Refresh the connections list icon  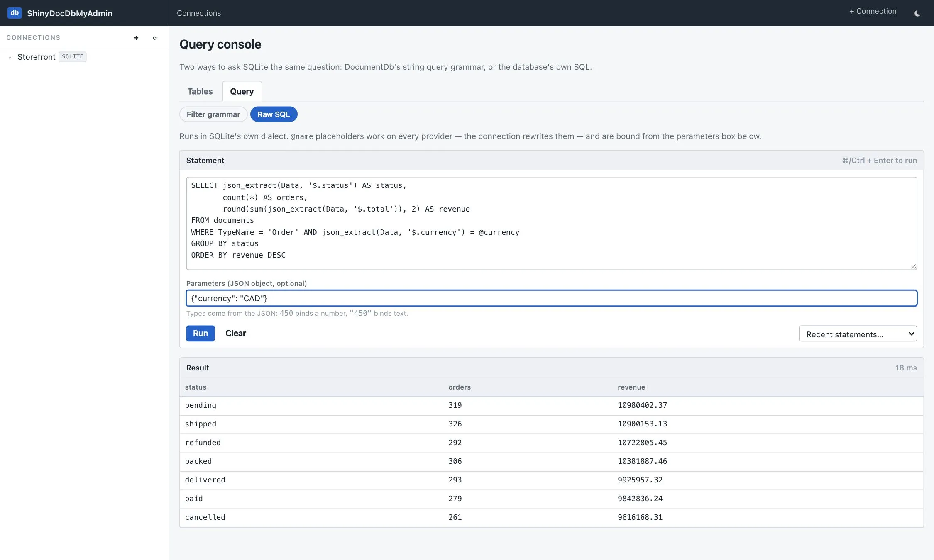tap(155, 38)
